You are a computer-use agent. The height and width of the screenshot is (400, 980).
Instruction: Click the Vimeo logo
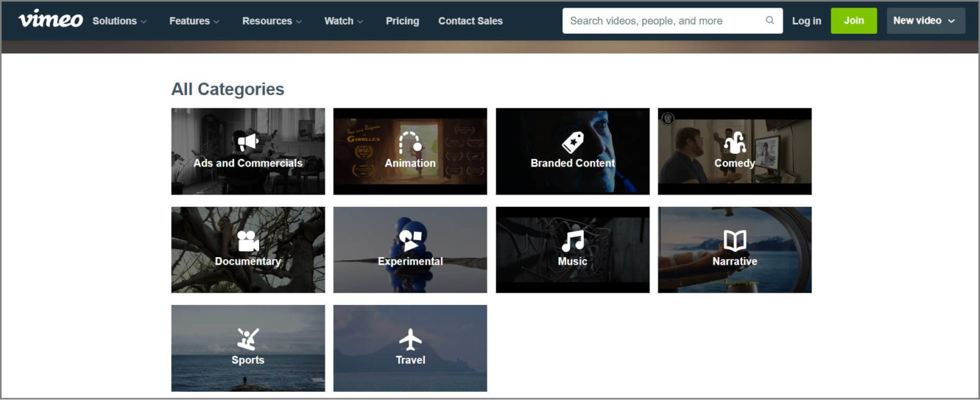51,20
